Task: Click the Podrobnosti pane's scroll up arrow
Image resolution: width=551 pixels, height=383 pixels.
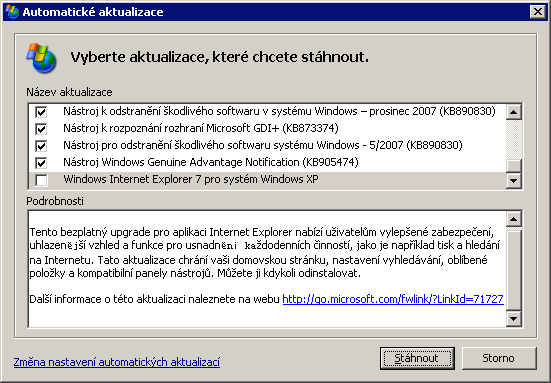Action: click(x=513, y=219)
